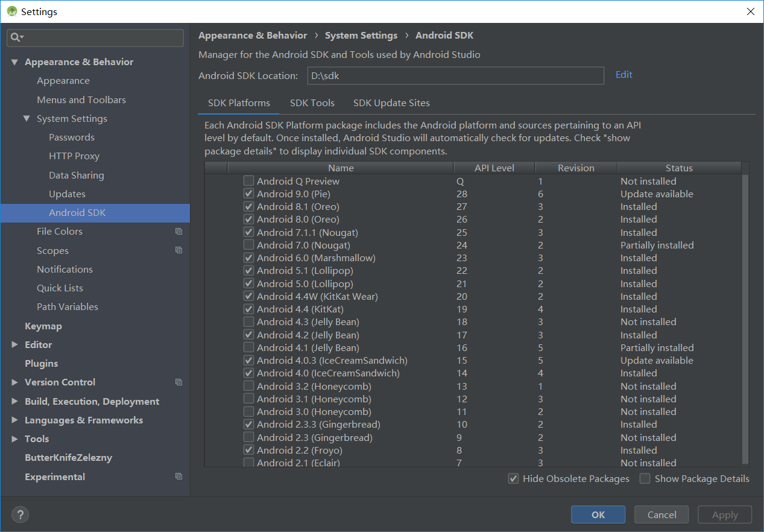Screen dimensions: 764x532
Task: Click the project-level icon beside Scopes
Action: coord(178,250)
